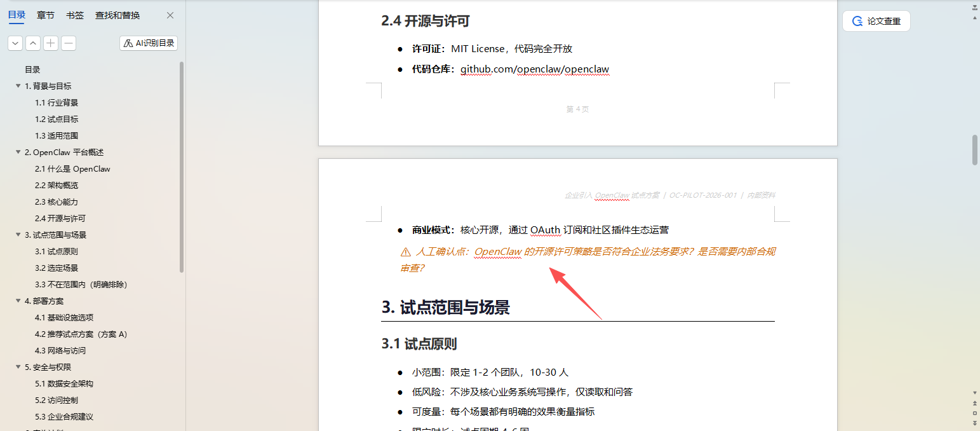Jump to '4.3 网络与访问' entry
Screen dimensions: 980x431
[60, 351]
